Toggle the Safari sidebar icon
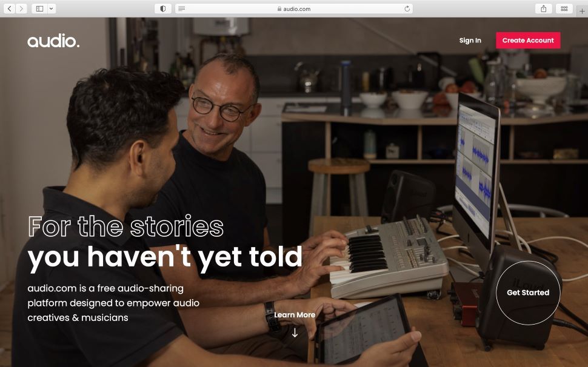 point(39,8)
